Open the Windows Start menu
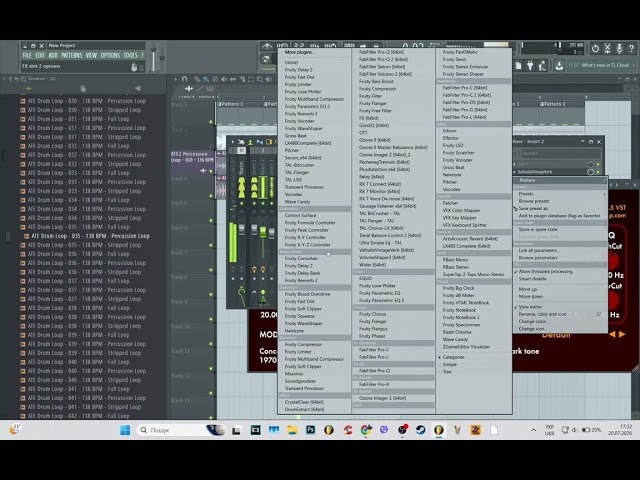The width and height of the screenshot is (640, 480). click(125, 430)
